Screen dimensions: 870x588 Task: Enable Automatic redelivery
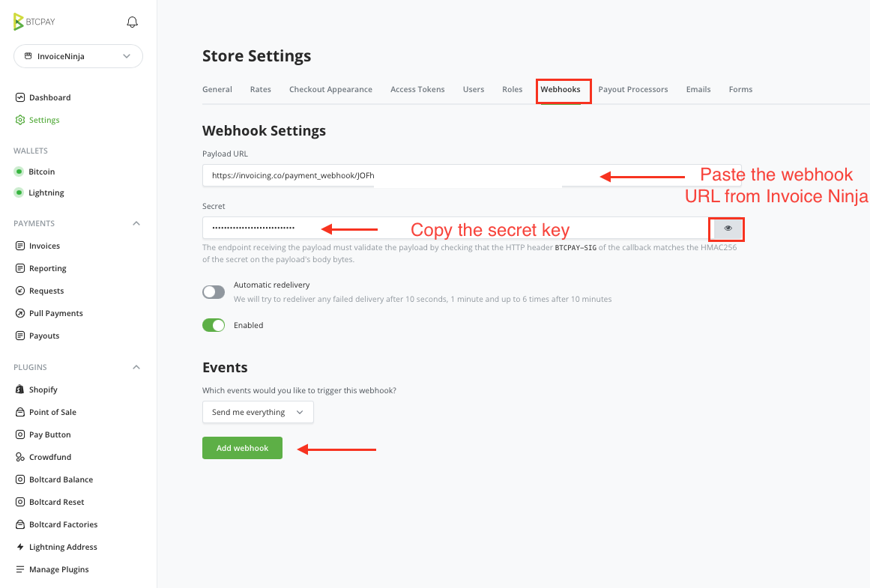(x=213, y=292)
